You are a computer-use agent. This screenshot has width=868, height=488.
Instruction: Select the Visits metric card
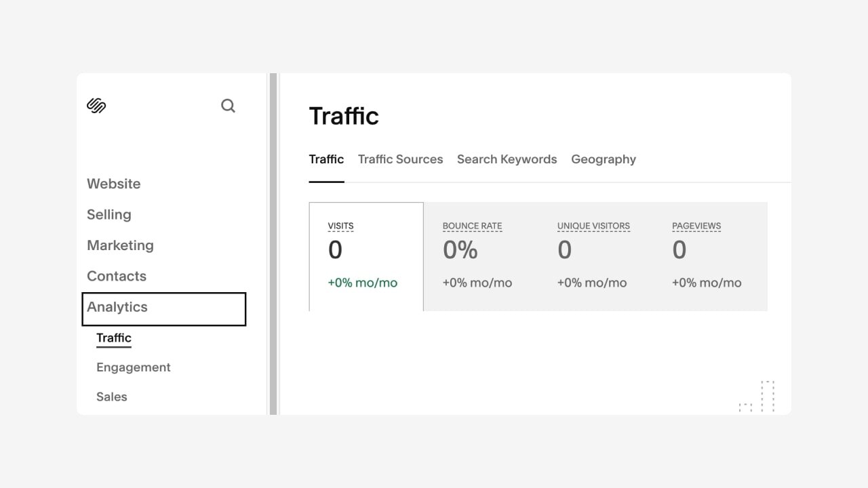(366, 257)
